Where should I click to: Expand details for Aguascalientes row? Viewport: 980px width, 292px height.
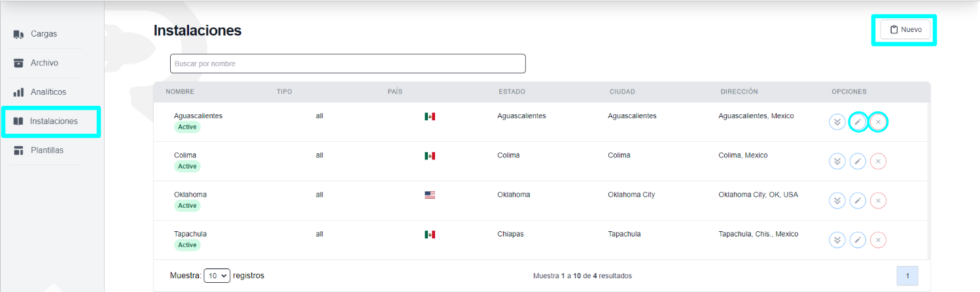pos(837,122)
